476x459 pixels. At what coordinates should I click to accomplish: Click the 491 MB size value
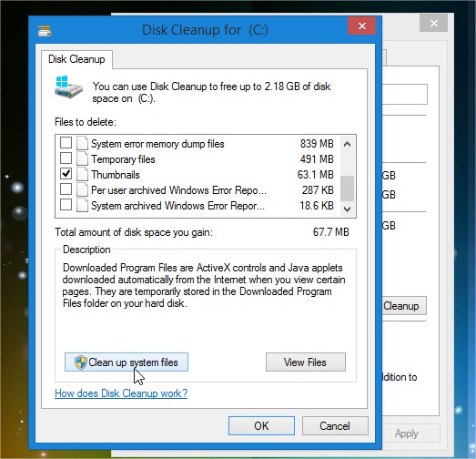[x=317, y=158]
